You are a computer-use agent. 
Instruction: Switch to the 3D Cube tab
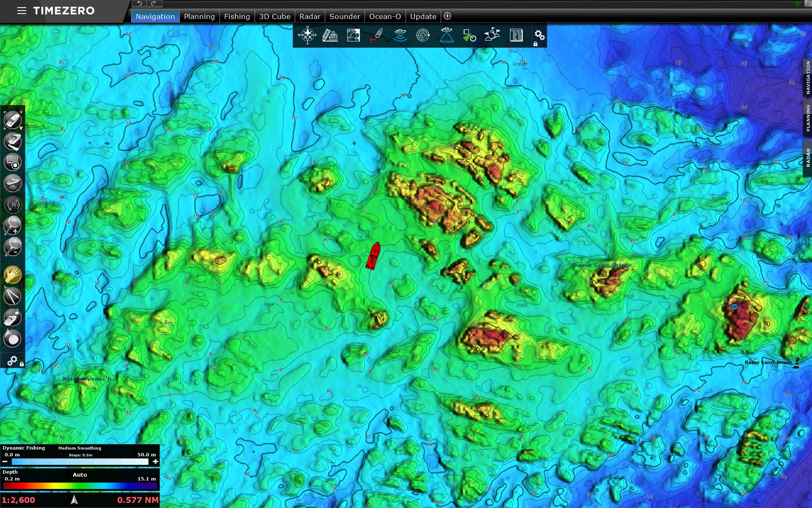point(274,17)
